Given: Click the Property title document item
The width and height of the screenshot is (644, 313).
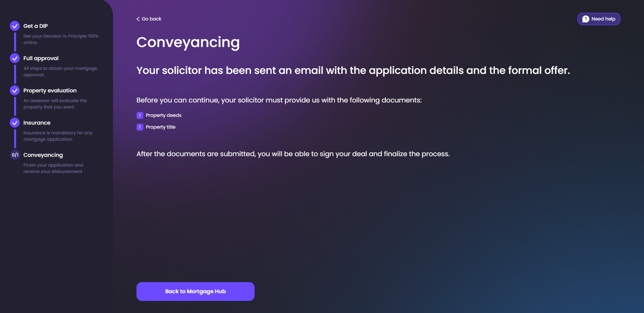Looking at the screenshot, I should click(160, 127).
